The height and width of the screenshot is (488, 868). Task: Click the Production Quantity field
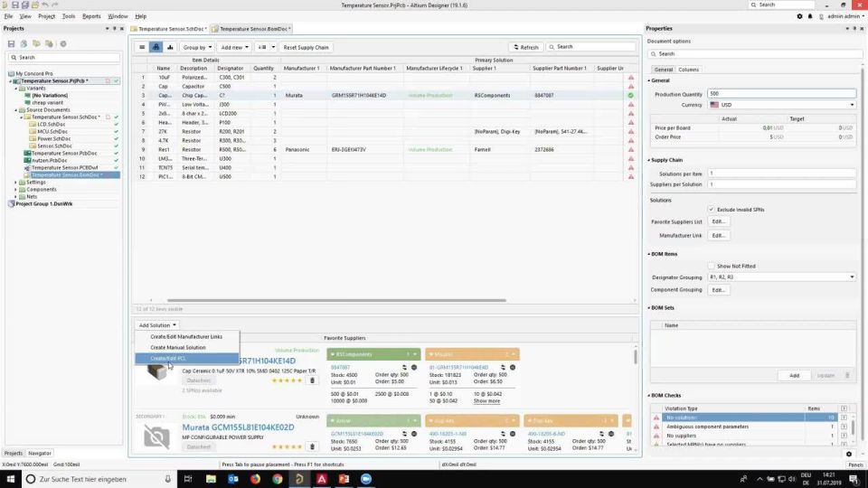(781, 93)
